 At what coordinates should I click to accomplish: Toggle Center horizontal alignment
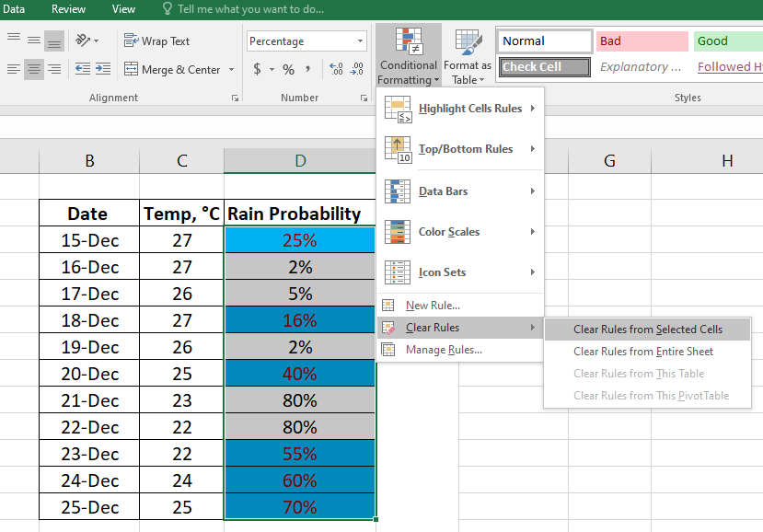coord(33,69)
